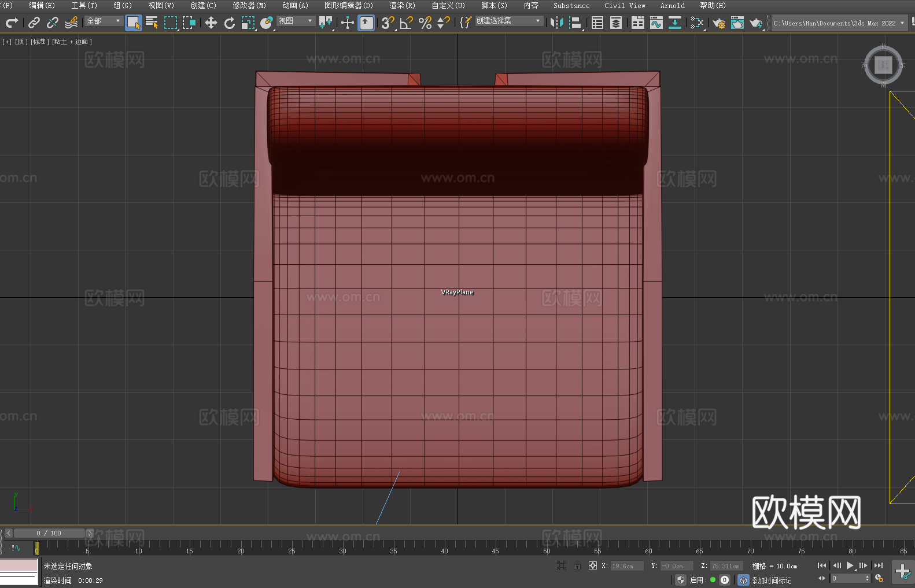Toggle the Selection Lock padlock
Screen dimensions: 915x588
pos(577,565)
